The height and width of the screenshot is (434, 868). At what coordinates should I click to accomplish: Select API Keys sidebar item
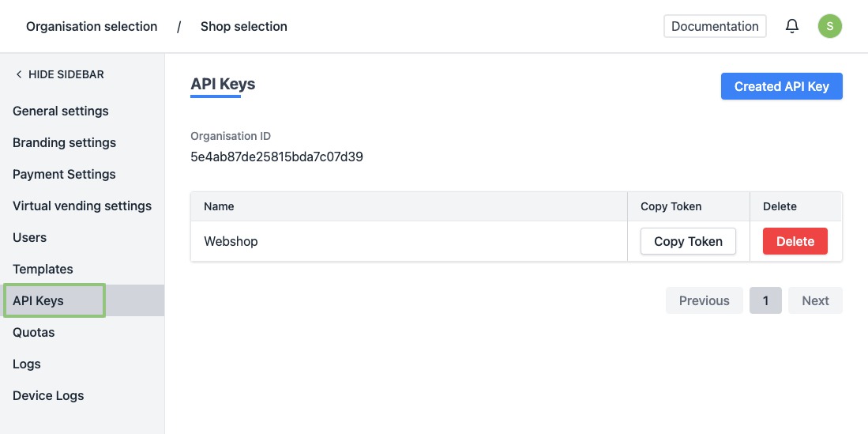tap(39, 300)
